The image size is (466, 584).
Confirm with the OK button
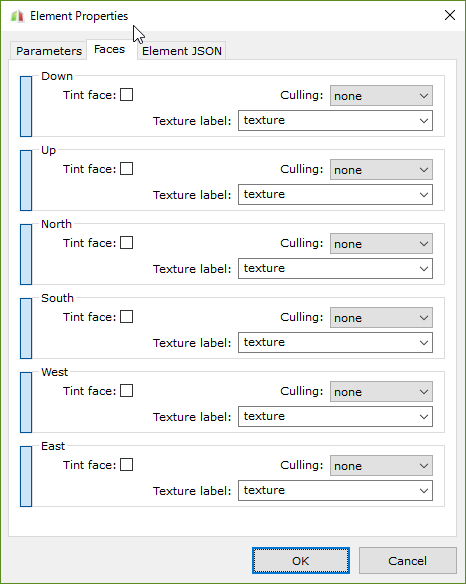click(x=301, y=561)
